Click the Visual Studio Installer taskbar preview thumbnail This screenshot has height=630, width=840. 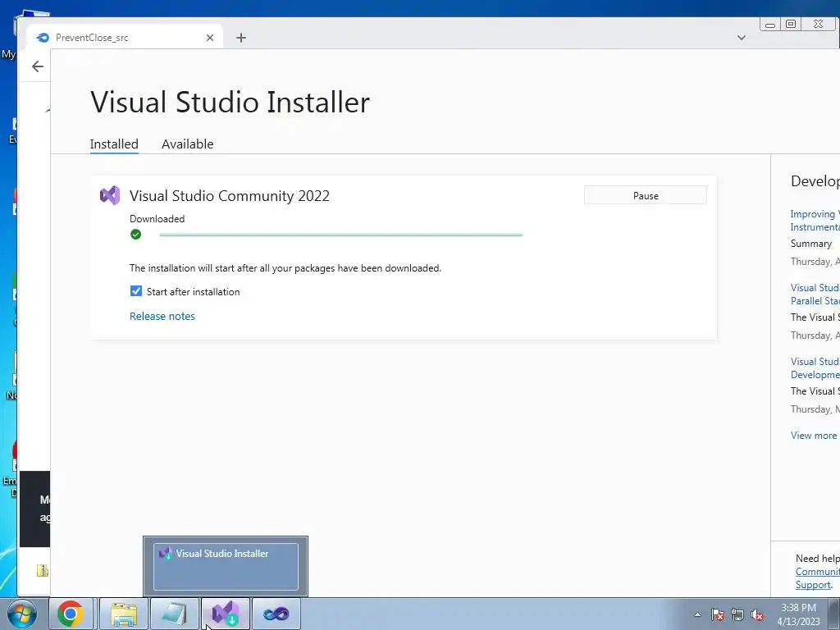click(x=226, y=566)
